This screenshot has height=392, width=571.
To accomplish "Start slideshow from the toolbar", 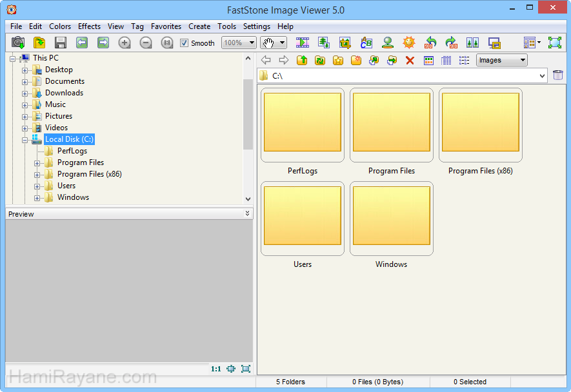I will click(303, 43).
